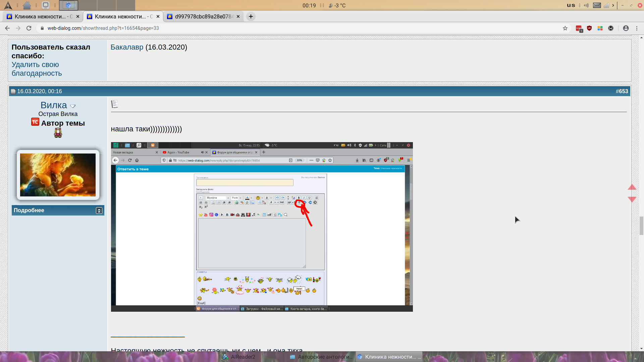
Task: Bookmark this page with the star icon
Action: point(565,28)
